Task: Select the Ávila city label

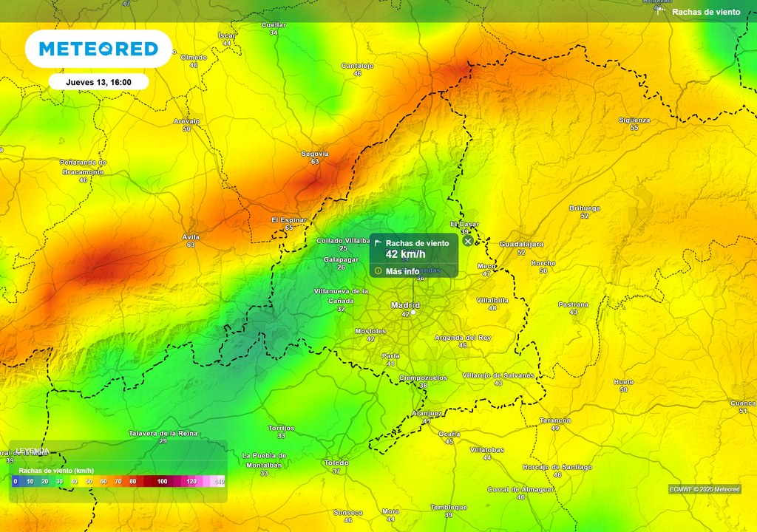Action: tap(191, 237)
